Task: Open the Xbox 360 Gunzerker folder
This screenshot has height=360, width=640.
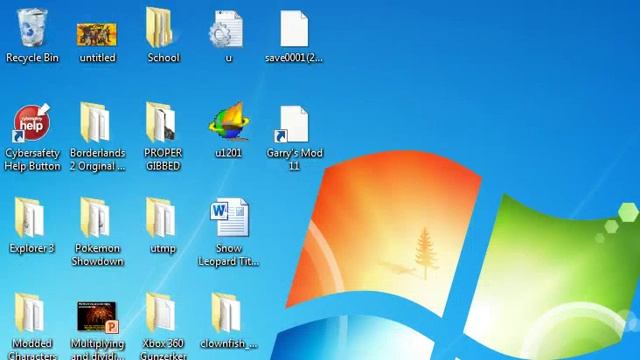Action: (161, 313)
